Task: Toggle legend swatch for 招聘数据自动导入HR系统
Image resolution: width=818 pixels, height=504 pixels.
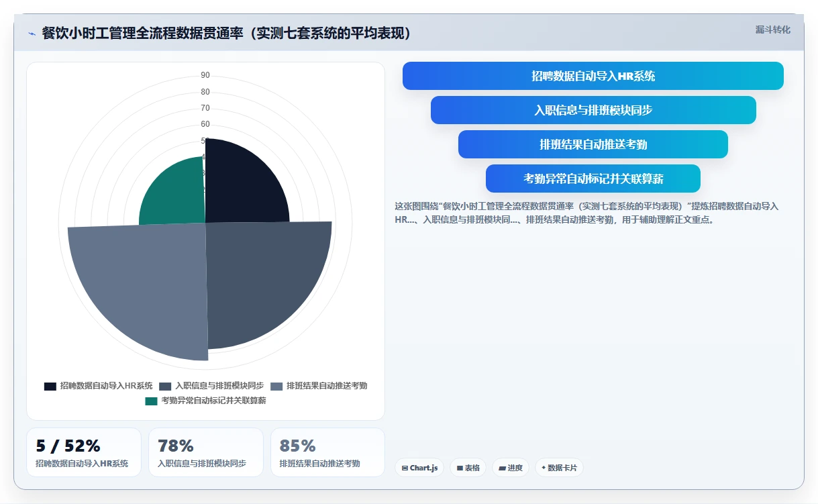Action: click(50, 386)
